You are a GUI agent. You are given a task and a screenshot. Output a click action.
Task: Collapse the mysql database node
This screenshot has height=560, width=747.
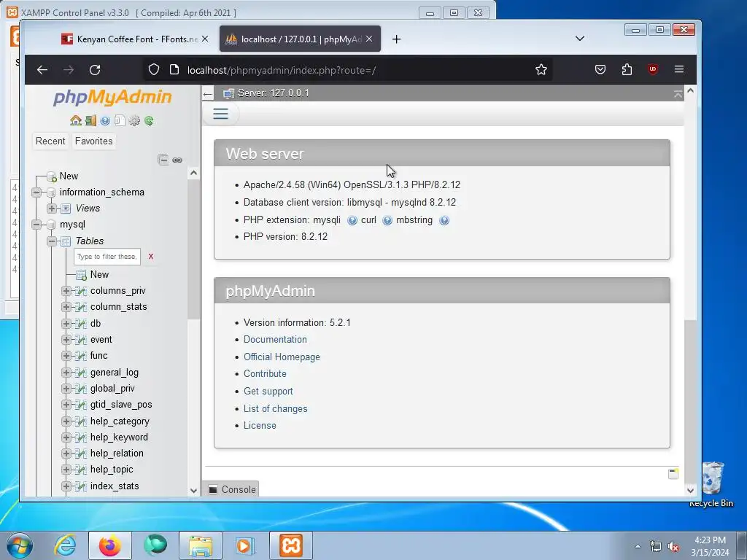coord(36,225)
